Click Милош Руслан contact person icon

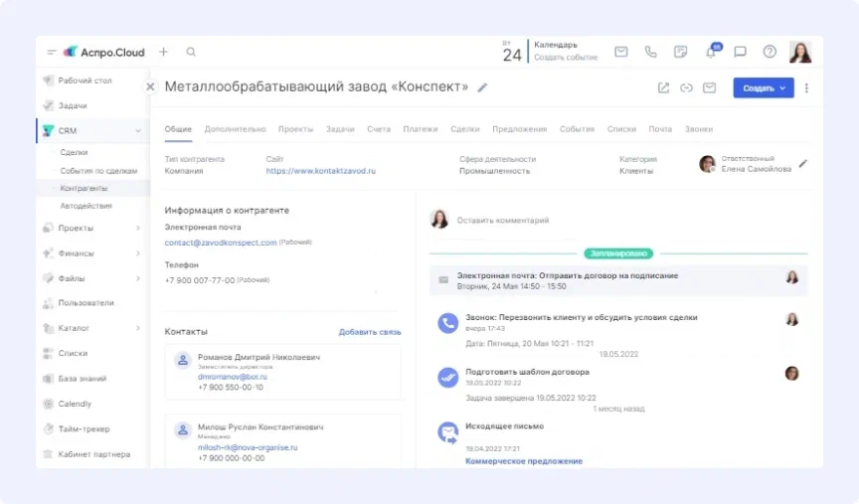(183, 430)
